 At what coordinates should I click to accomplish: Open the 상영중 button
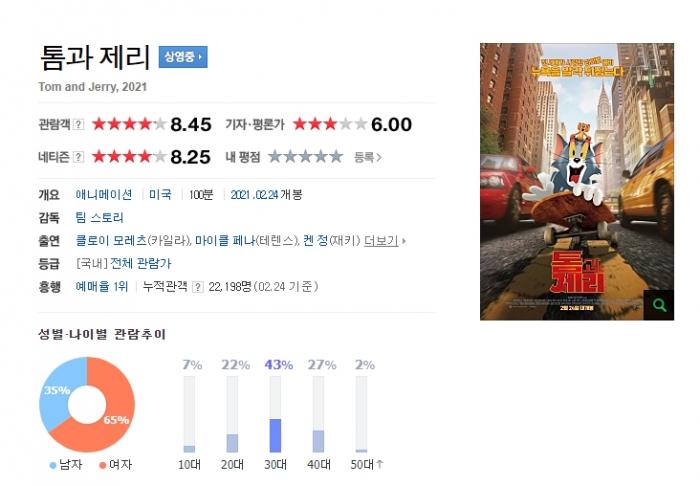point(183,57)
